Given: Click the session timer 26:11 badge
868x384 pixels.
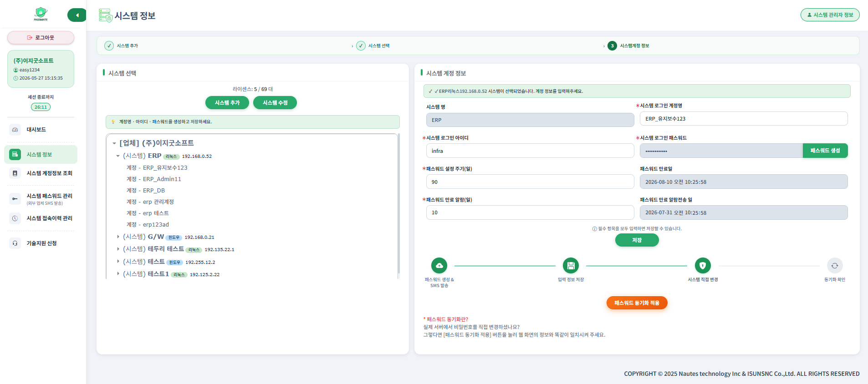Looking at the screenshot, I should point(41,107).
